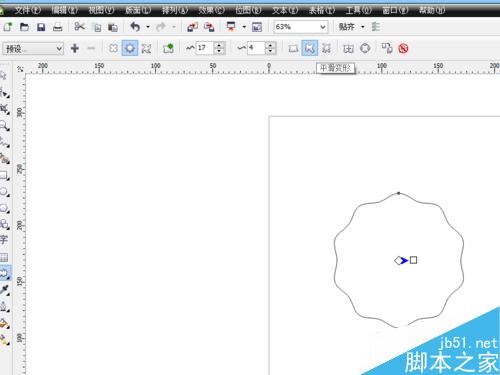Click the diamond distortion center handle
Image resolution: width=500 pixels, height=375 pixels.
[398, 260]
